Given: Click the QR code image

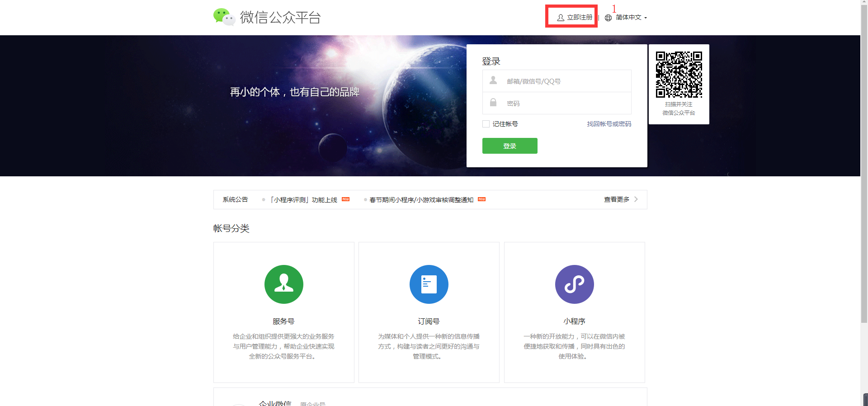Looking at the screenshot, I should pos(679,75).
